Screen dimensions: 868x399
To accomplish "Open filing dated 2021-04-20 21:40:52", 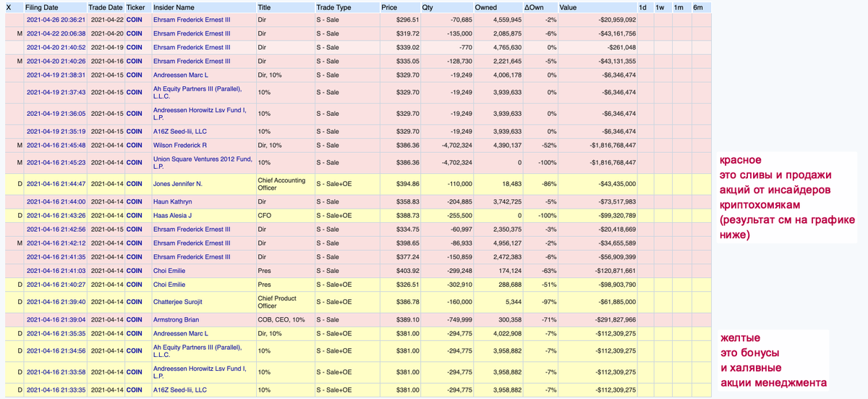I will coord(56,47).
